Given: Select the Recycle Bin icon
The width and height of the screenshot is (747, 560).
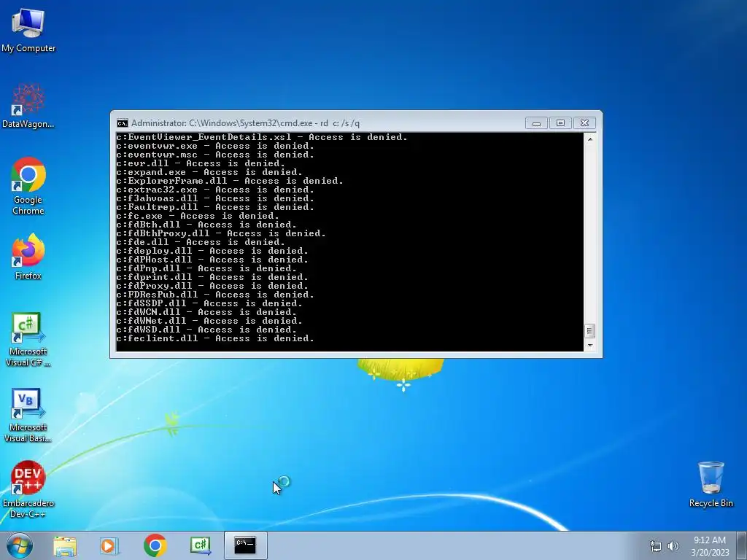Looking at the screenshot, I should point(711,484).
